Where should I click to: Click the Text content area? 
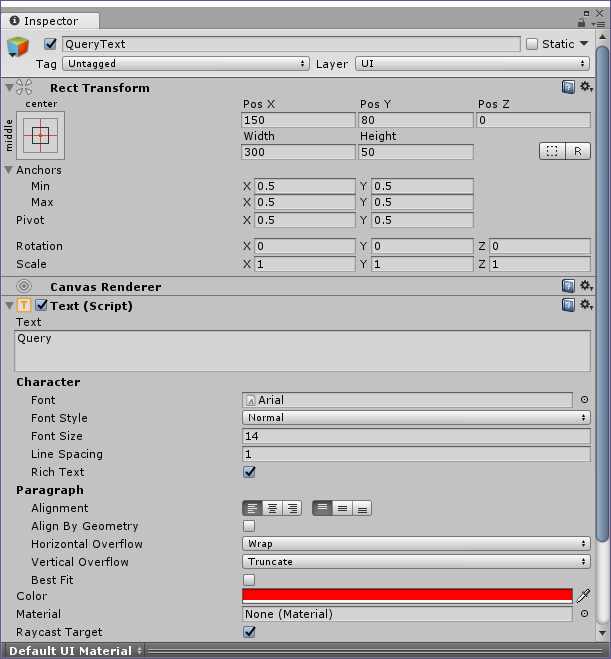click(303, 351)
